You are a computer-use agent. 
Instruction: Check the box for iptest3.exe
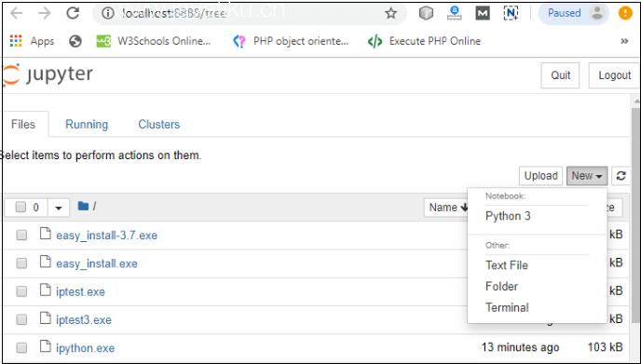(x=21, y=319)
